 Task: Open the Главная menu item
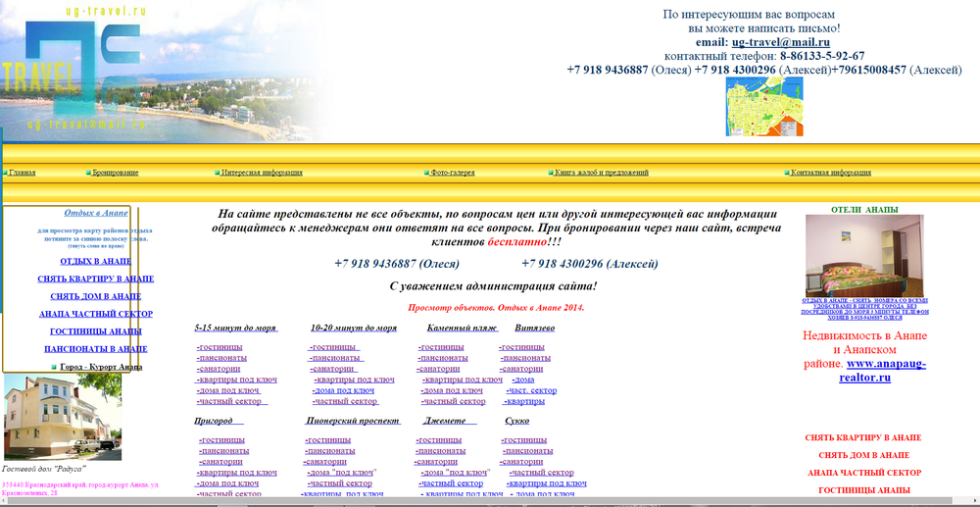(22, 173)
